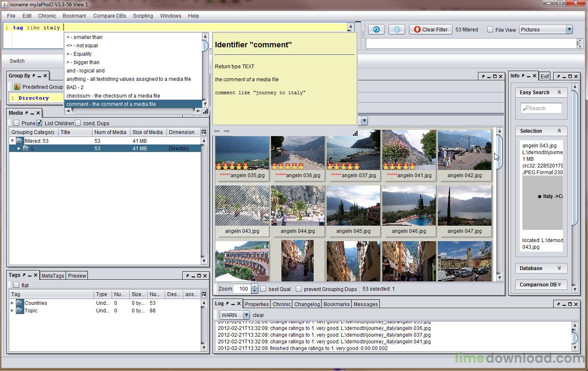The width and height of the screenshot is (588, 371).
Task: Click the Easy Search input field
Action: tap(541, 108)
